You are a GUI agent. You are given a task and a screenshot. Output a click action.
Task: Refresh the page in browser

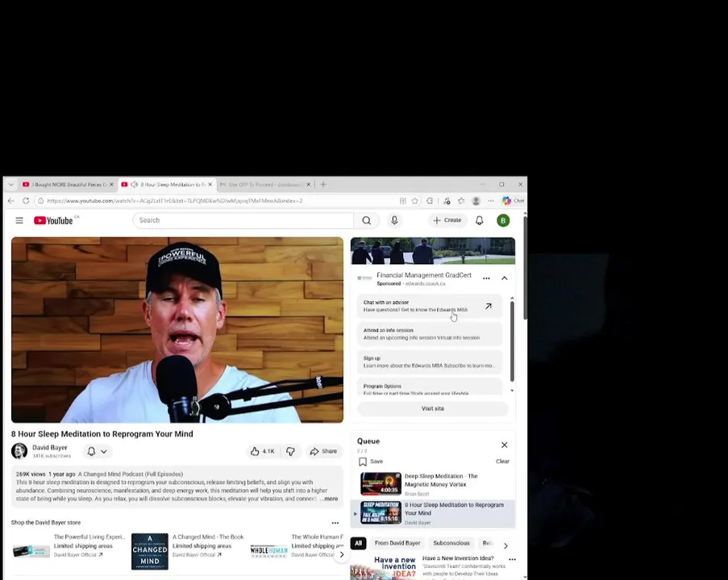click(26, 201)
